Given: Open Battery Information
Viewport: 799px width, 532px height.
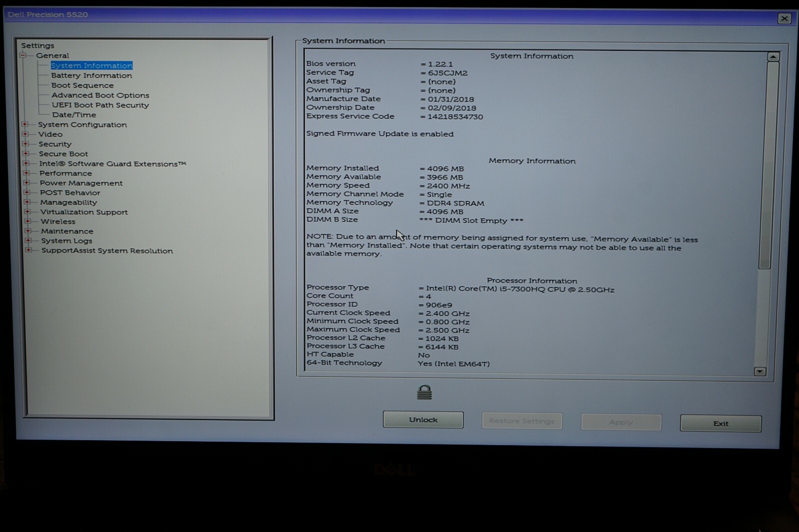Looking at the screenshot, I should point(91,75).
